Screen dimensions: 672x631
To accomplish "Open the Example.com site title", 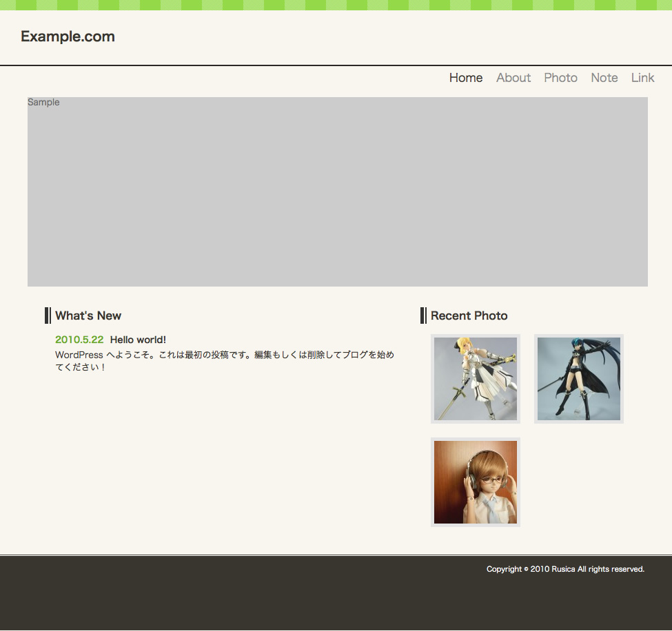I will [68, 37].
